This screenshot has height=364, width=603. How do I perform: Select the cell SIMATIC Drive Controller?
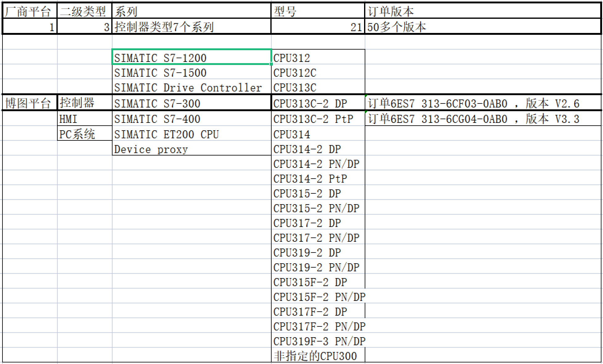coord(191,87)
